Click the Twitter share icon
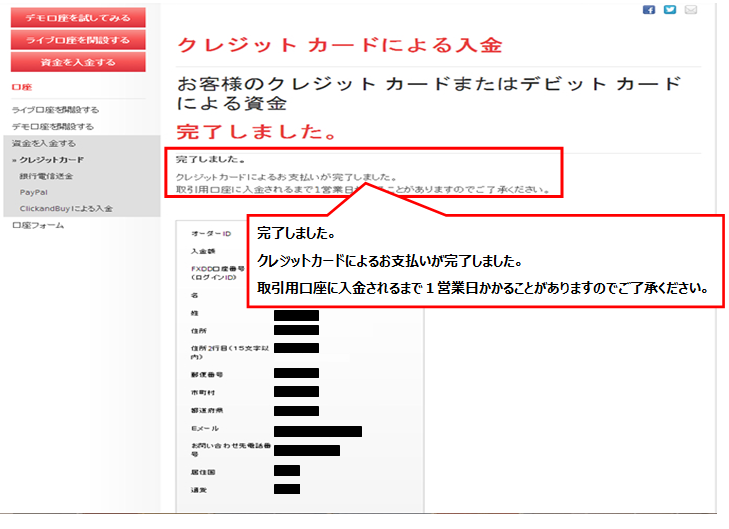The width and height of the screenshot is (729, 529). click(669, 10)
